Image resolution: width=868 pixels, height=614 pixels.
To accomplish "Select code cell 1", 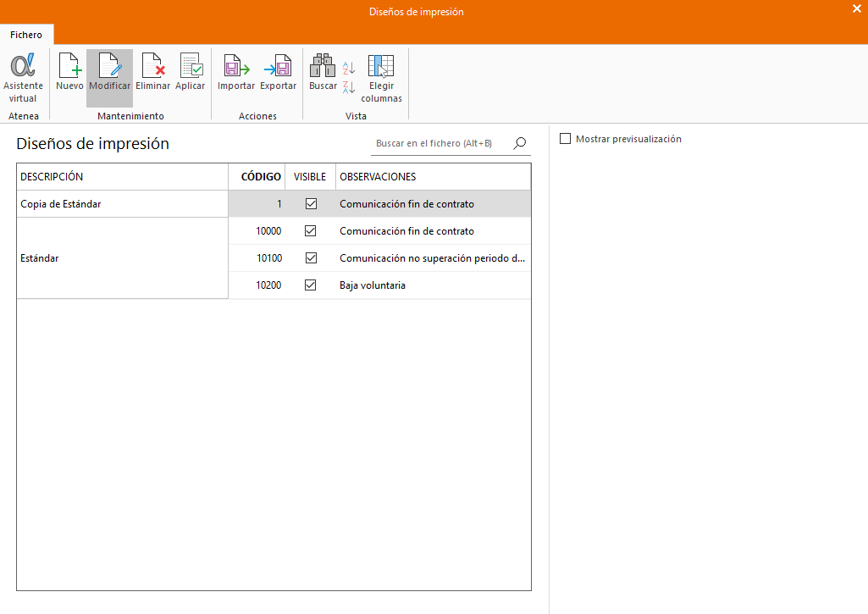I will (x=257, y=204).
